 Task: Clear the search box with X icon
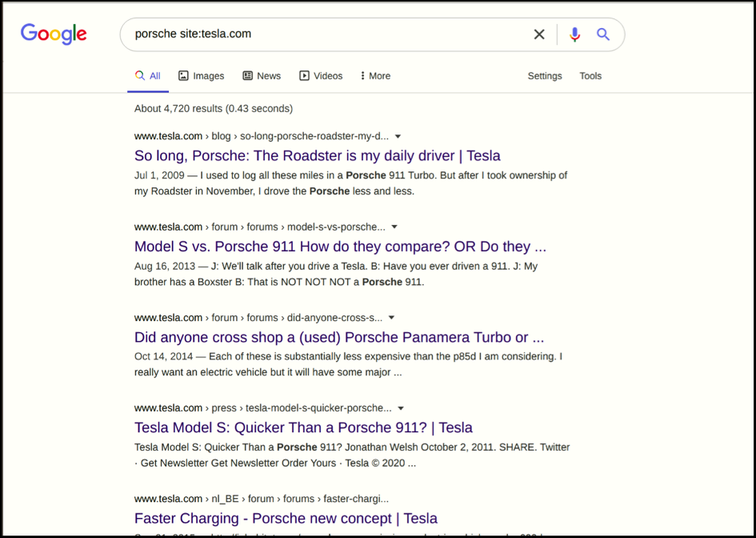point(539,34)
